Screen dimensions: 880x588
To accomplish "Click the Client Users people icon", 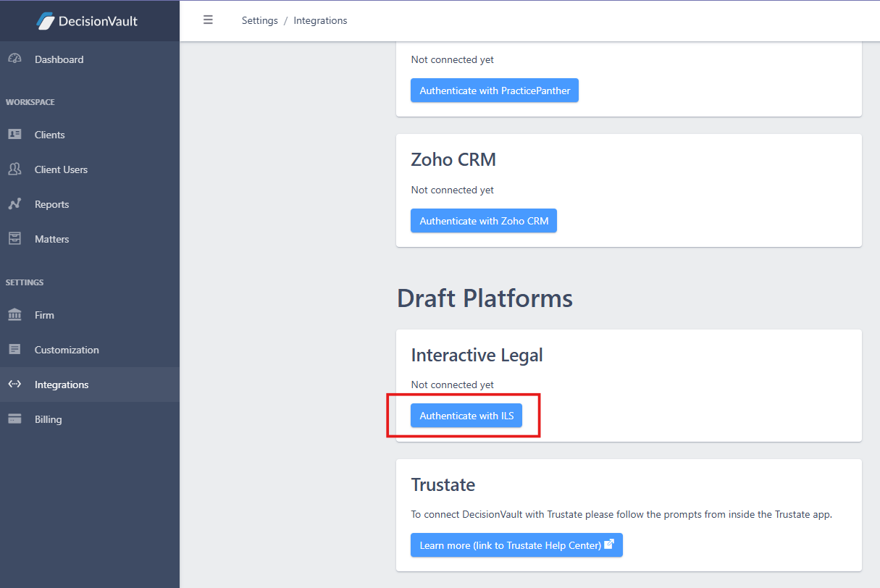I will (14, 169).
